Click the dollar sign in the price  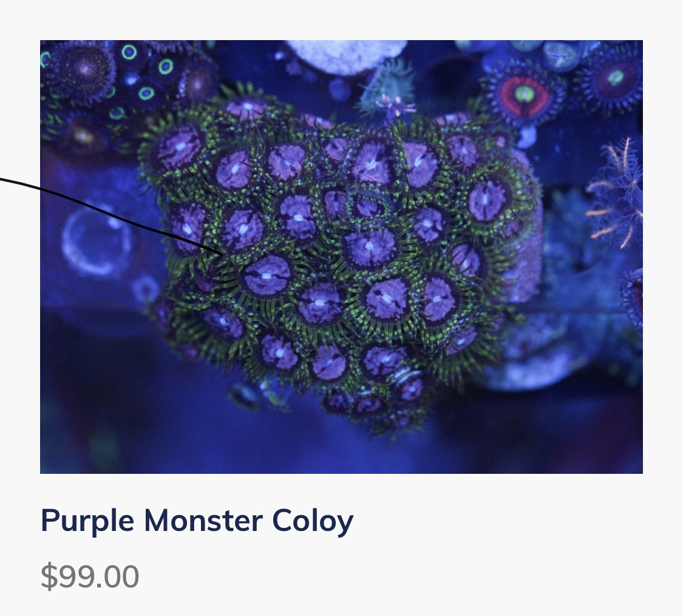[49, 577]
